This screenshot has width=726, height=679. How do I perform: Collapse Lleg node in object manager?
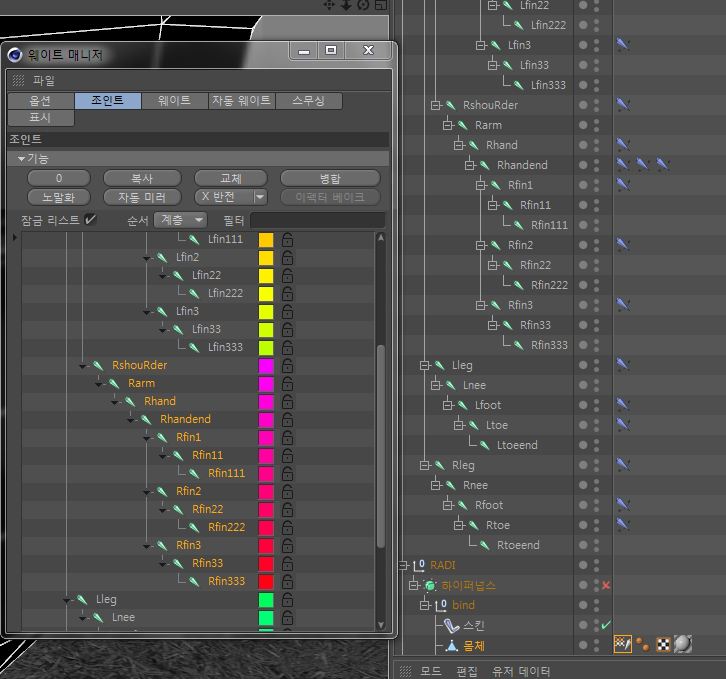pos(424,365)
